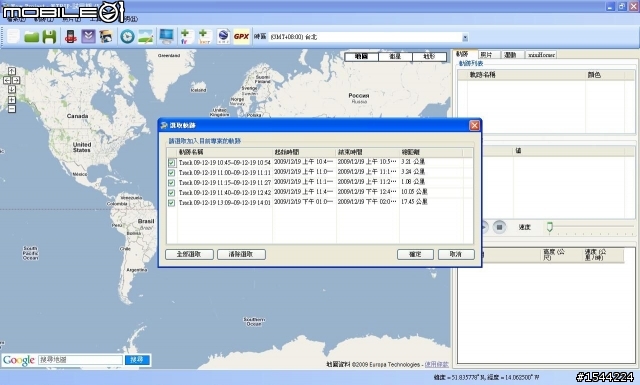Pan map down with the arrow control
Viewport: 640px width, 385px height.
coord(12,89)
